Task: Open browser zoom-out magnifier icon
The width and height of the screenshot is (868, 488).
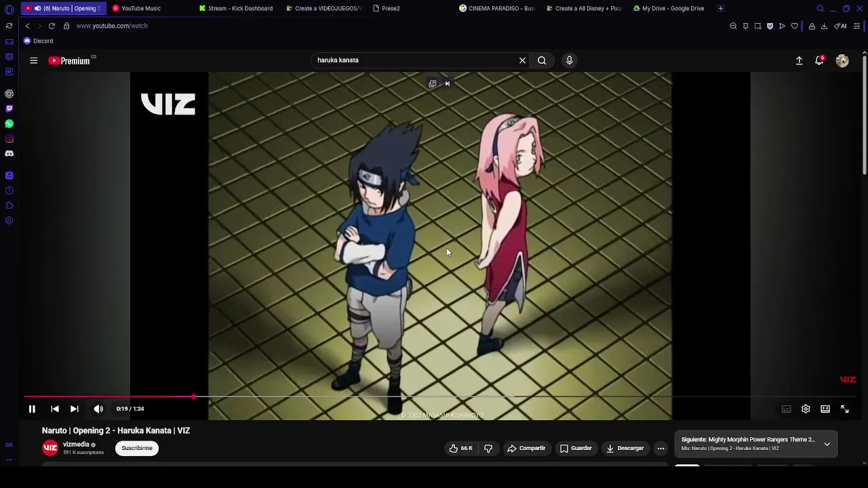Action: [x=733, y=26]
